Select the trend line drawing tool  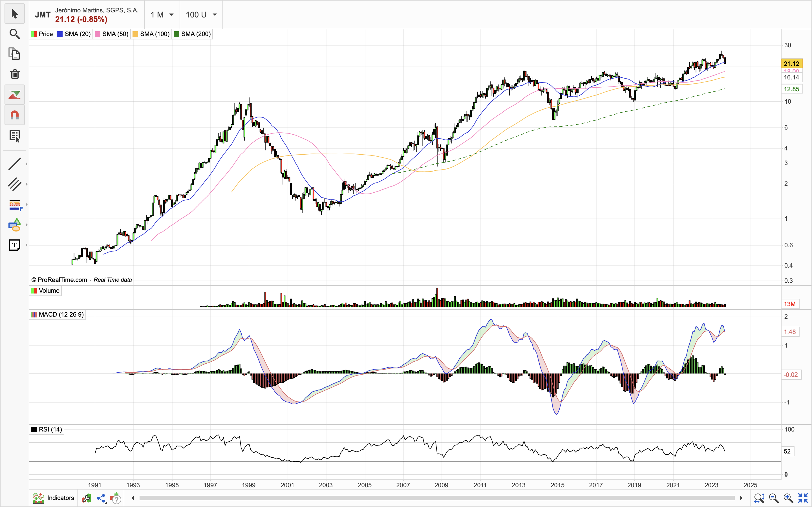pos(14,164)
